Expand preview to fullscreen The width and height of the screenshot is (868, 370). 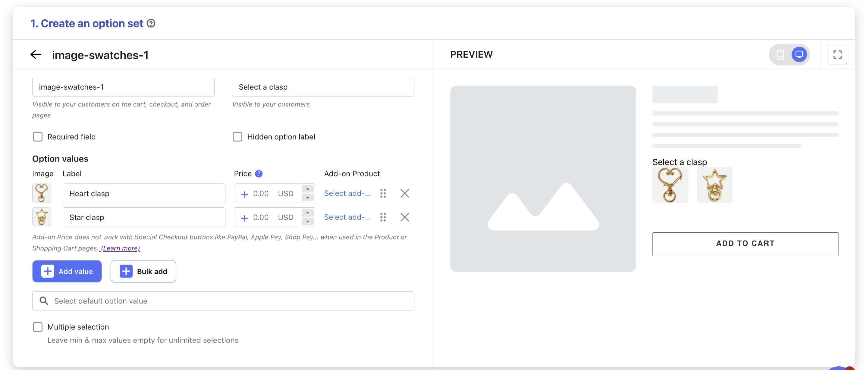pos(837,54)
